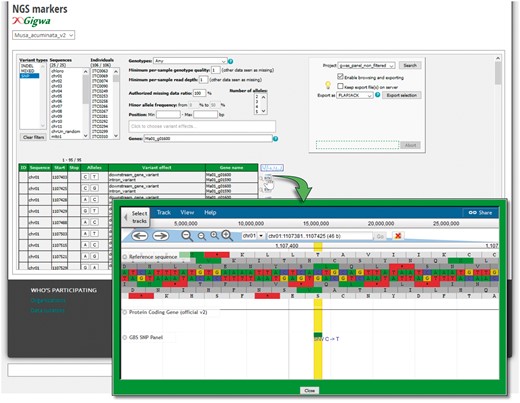The image size is (520, 403).
Task: Click the Alleles column header
Action: (x=94, y=168)
